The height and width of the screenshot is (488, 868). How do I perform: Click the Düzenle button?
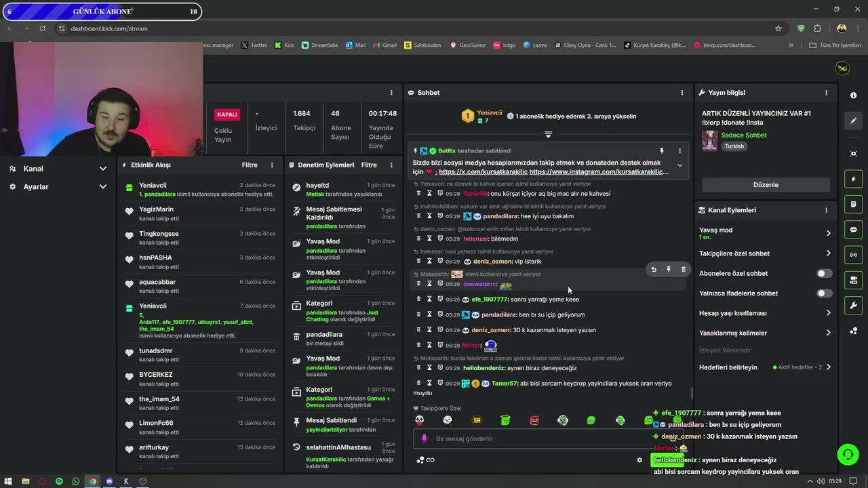tap(766, 185)
